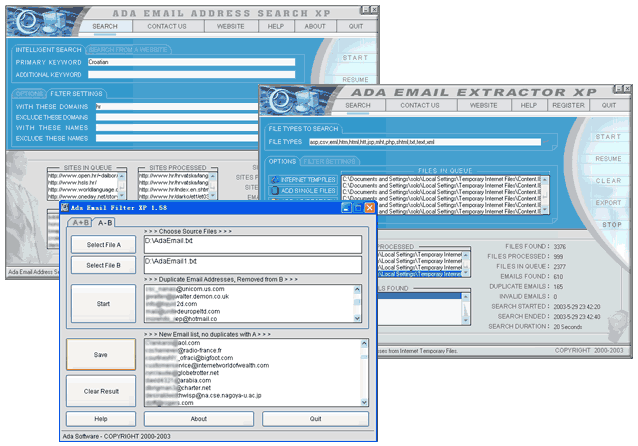Image resolution: width=638 pixels, height=446 pixels.
Task: Click STOP in Email Extractor window
Action: (x=612, y=225)
